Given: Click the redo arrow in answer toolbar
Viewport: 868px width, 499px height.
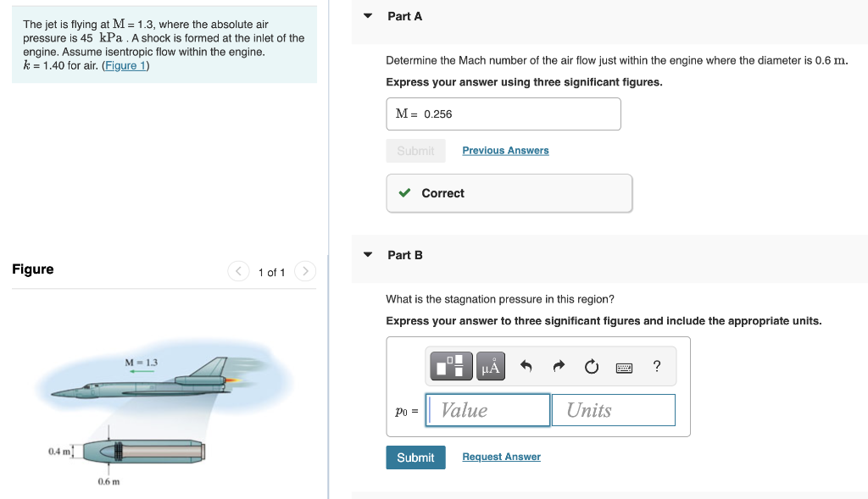Looking at the screenshot, I should [558, 366].
